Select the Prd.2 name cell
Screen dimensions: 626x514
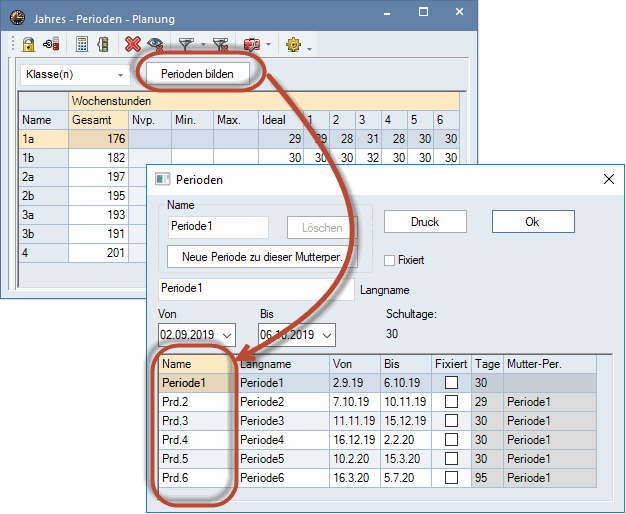[x=196, y=402]
